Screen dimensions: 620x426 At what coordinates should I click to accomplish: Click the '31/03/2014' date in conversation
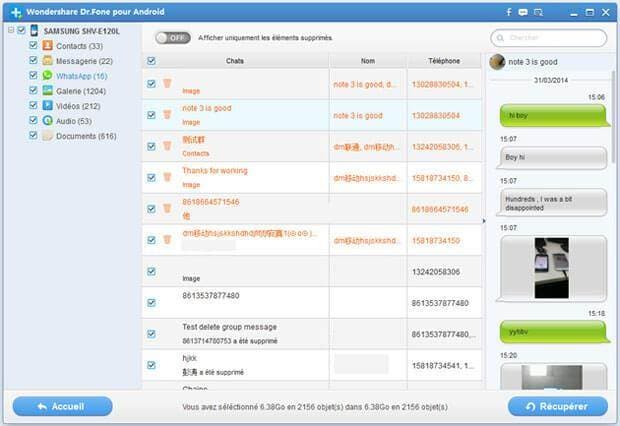coord(551,80)
